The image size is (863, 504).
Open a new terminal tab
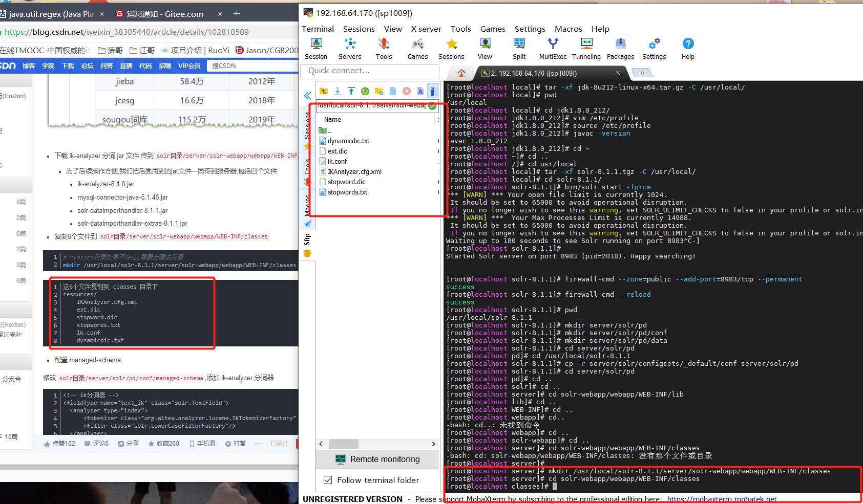(642, 73)
